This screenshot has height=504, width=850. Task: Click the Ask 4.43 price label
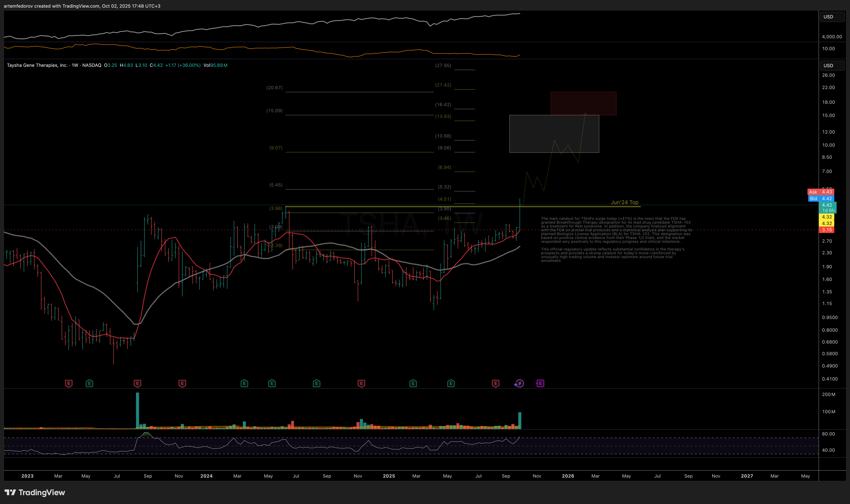(821, 192)
